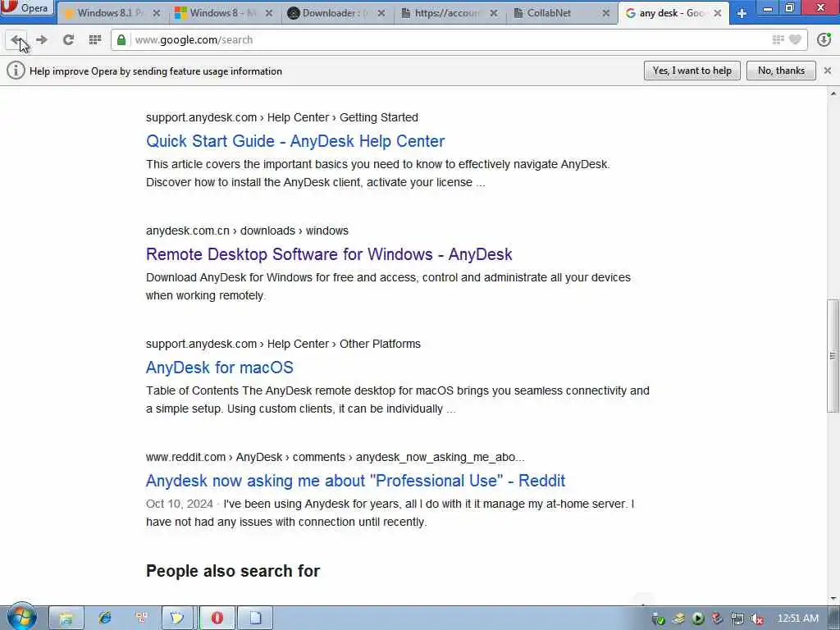
Task: Click the scrollbar down arrow
Action: (x=833, y=599)
